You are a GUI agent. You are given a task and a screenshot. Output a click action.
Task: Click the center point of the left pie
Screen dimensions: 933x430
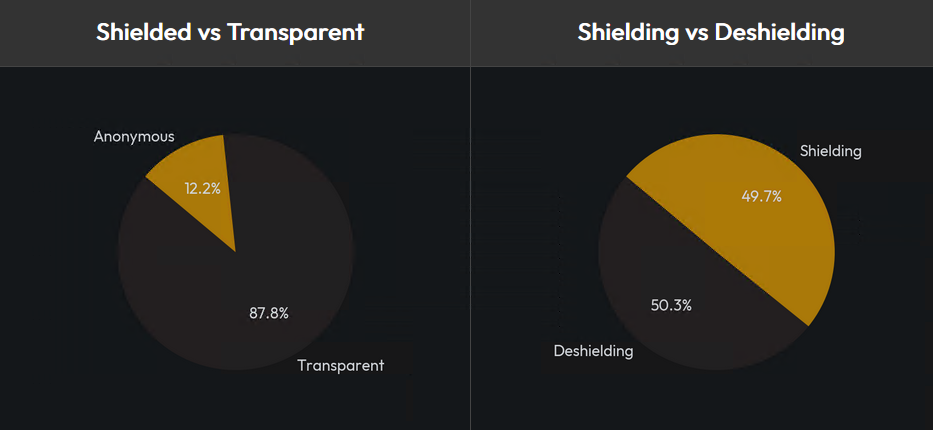235,252
